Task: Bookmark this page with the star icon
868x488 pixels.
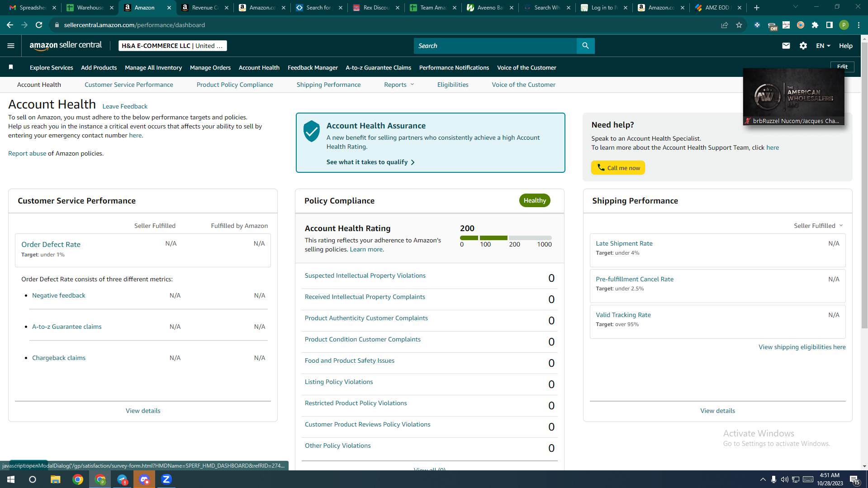Action: (739, 25)
